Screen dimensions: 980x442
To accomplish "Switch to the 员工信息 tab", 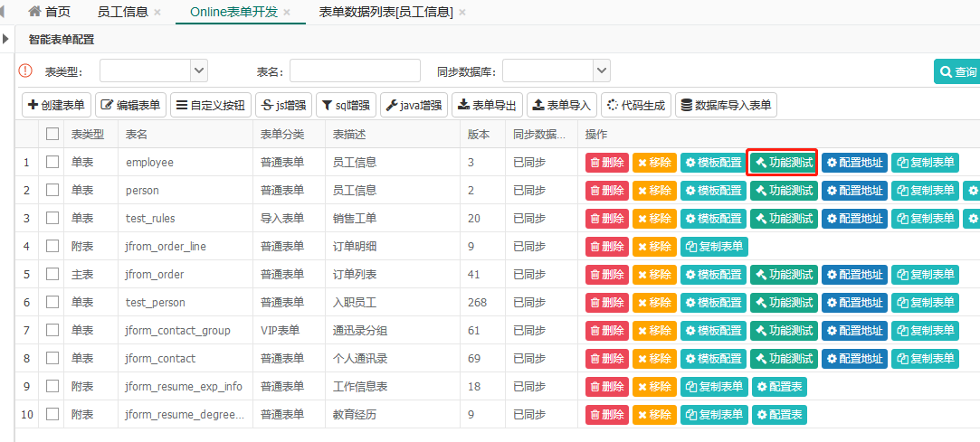I will coord(122,12).
